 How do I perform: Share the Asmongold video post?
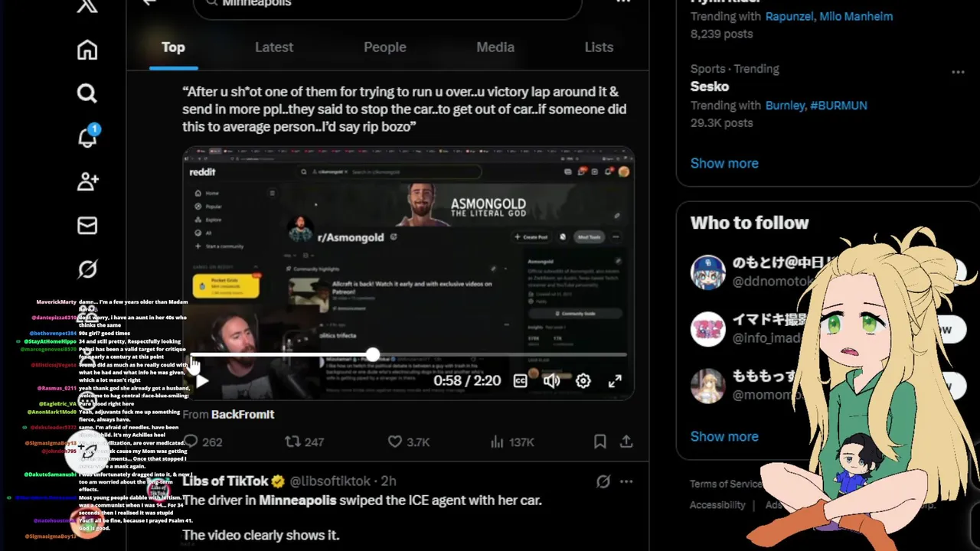click(626, 442)
